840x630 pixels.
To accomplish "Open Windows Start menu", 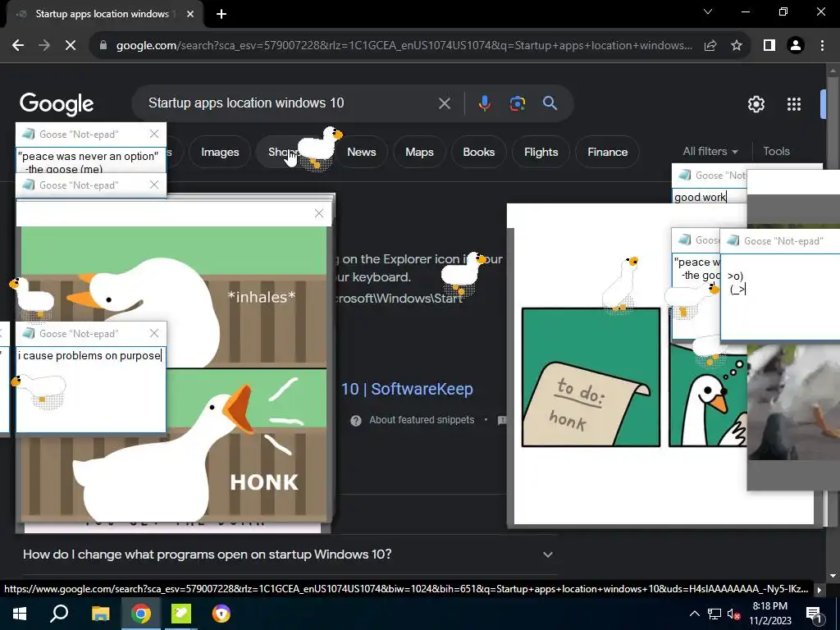I will [20, 614].
